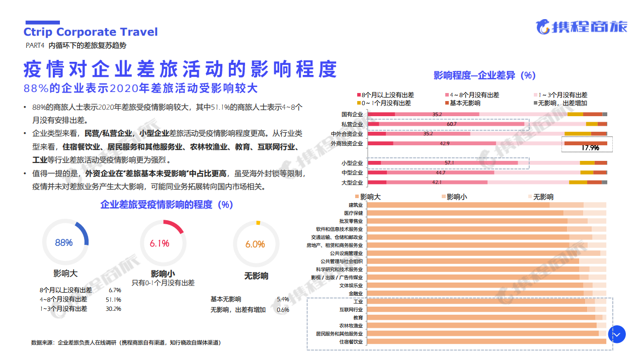Click the 中外合资企业 bar label
Image resolution: width=644 pixels, height=362 pixels.
coord(347,134)
